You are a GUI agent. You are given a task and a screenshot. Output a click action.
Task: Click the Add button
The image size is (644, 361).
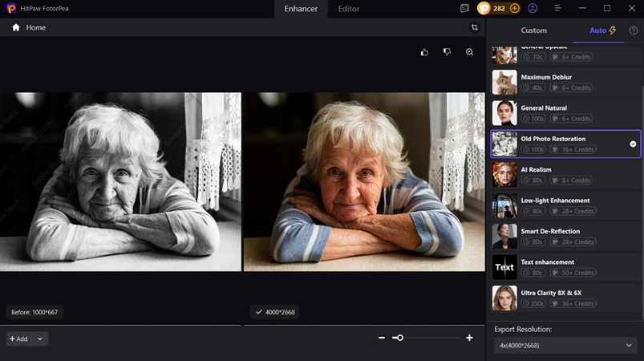[19, 339]
